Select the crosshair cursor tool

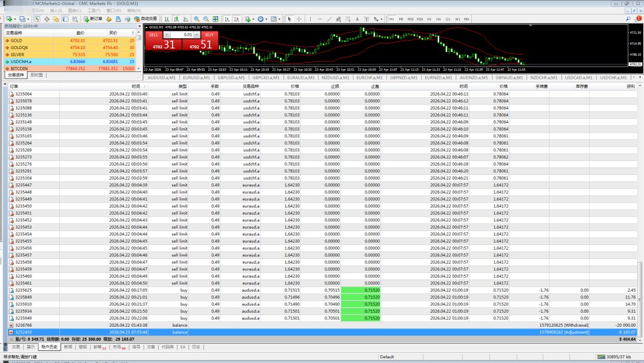click(x=299, y=19)
